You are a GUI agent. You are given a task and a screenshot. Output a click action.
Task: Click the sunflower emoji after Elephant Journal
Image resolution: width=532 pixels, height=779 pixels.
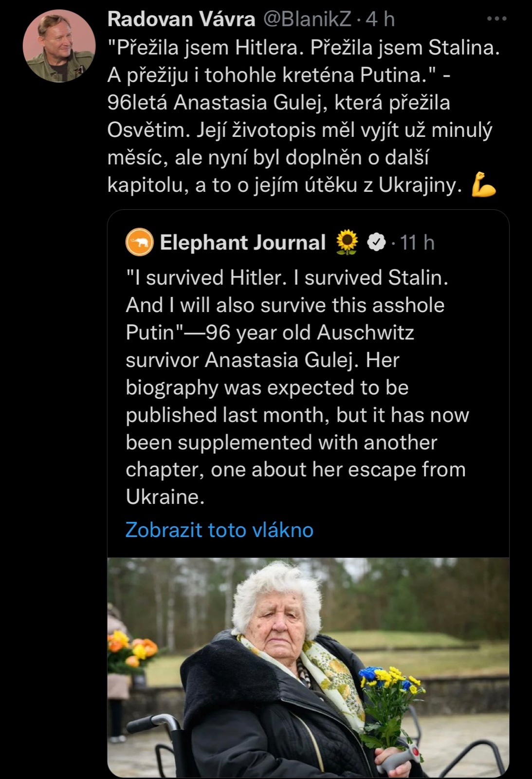pos(347,242)
